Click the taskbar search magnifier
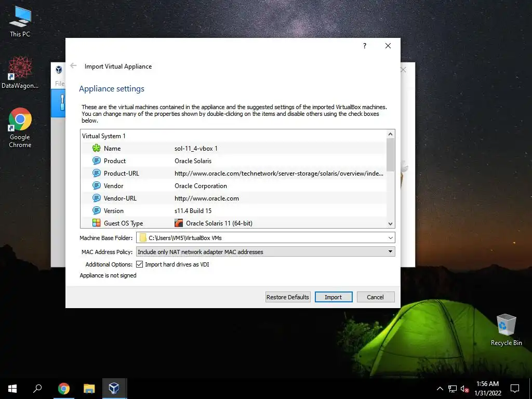This screenshot has height=399, width=532. (x=37, y=389)
